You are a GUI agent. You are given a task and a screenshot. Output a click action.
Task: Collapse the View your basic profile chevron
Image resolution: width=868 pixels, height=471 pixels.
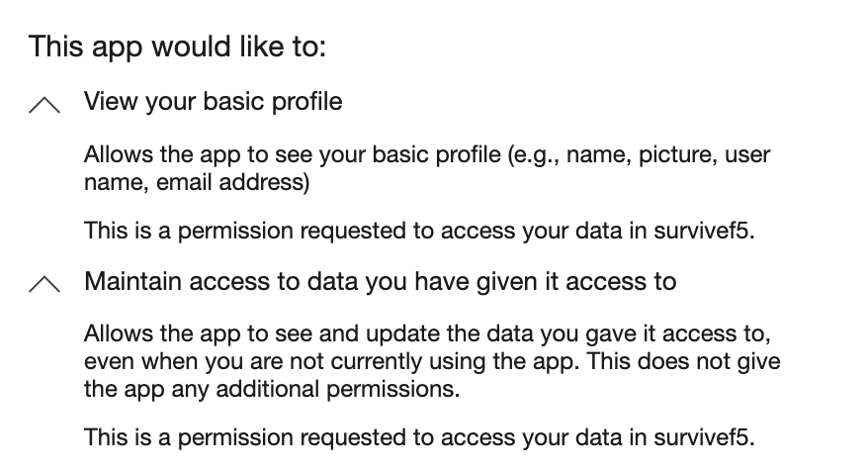click(44, 105)
